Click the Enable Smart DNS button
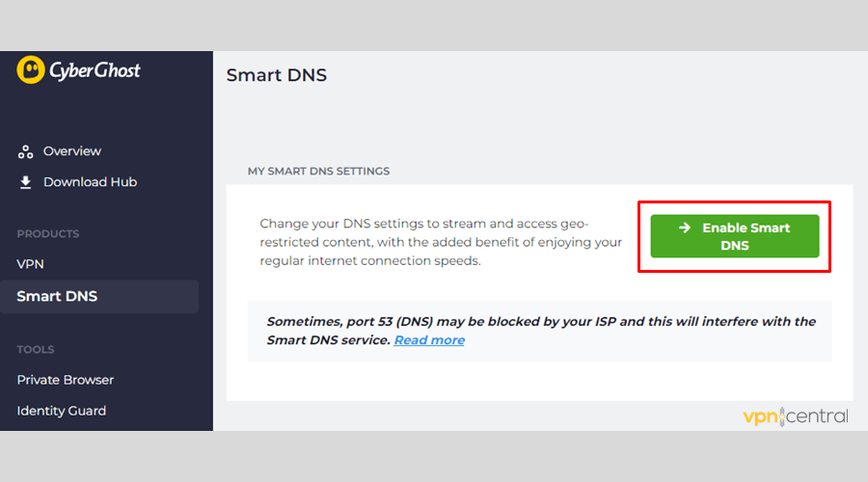Viewport: 868px width, 482px height. tap(735, 236)
